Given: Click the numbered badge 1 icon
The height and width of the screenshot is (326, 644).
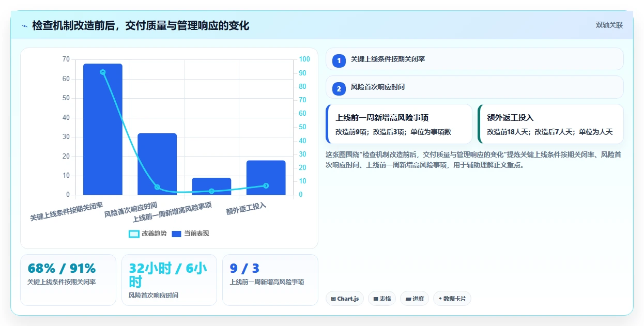Looking at the screenshot, I should [x=339, y=61].
